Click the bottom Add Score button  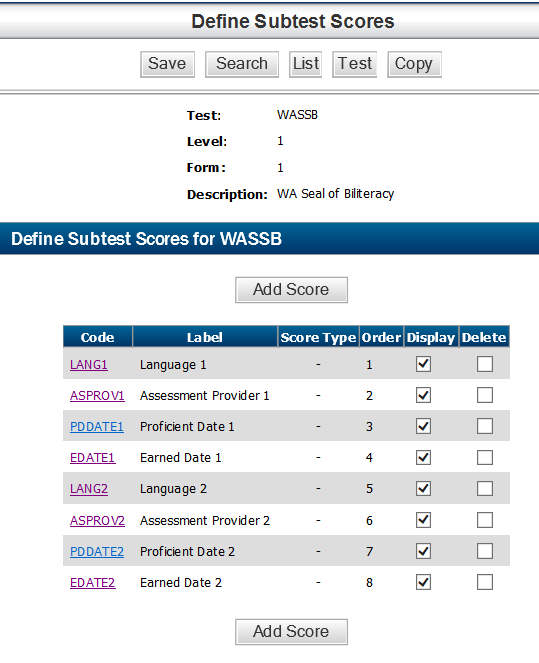291,632
